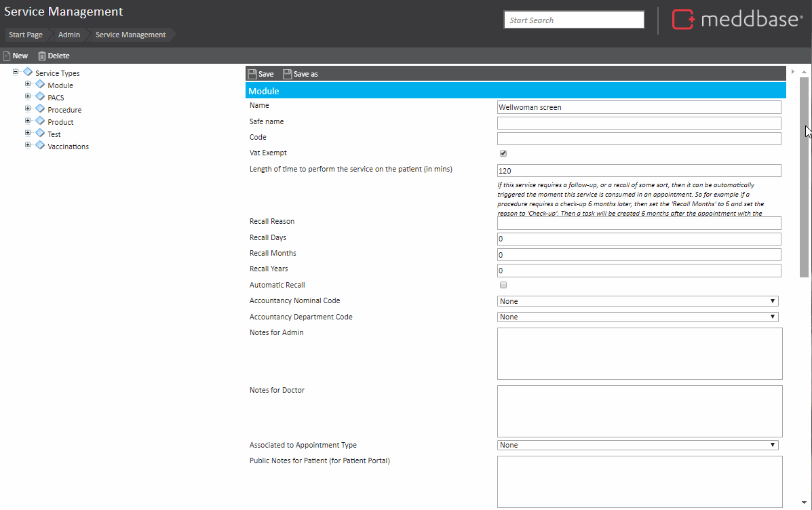
Task: Go to Start Page breadcrumb
Action: 26,35
